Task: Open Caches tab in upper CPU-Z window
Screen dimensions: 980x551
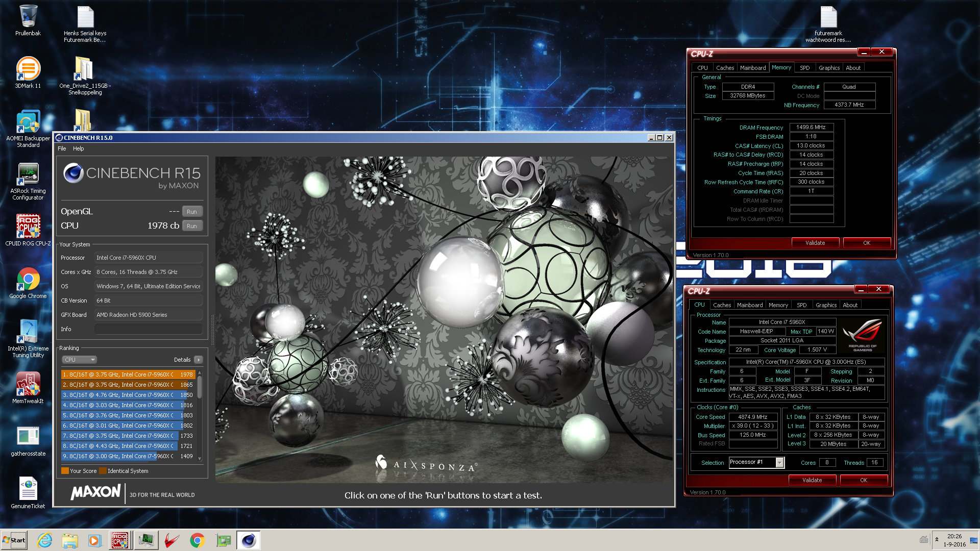Action: pyautogui.click(x=725, y=68)
